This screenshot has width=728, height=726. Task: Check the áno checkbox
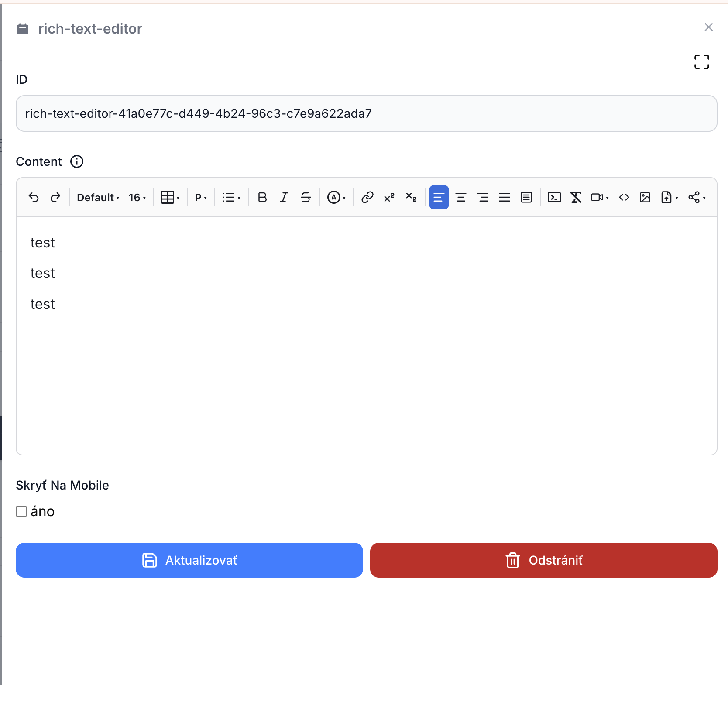(21, 511)
